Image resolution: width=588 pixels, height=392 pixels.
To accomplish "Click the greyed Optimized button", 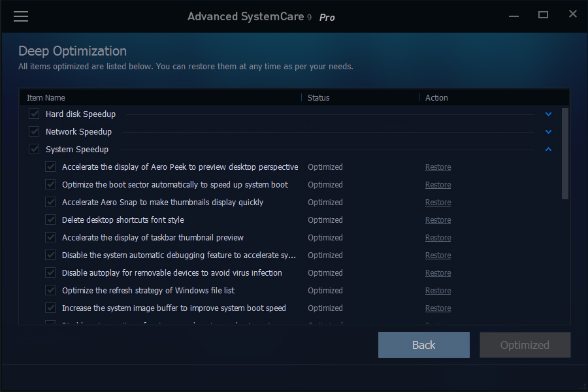I will coord(525,345).
